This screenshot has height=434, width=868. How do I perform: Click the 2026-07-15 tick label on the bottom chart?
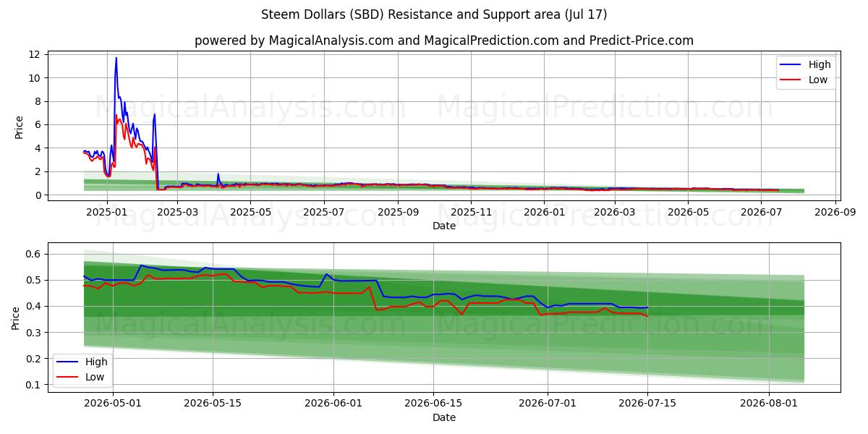pos(647,404)
